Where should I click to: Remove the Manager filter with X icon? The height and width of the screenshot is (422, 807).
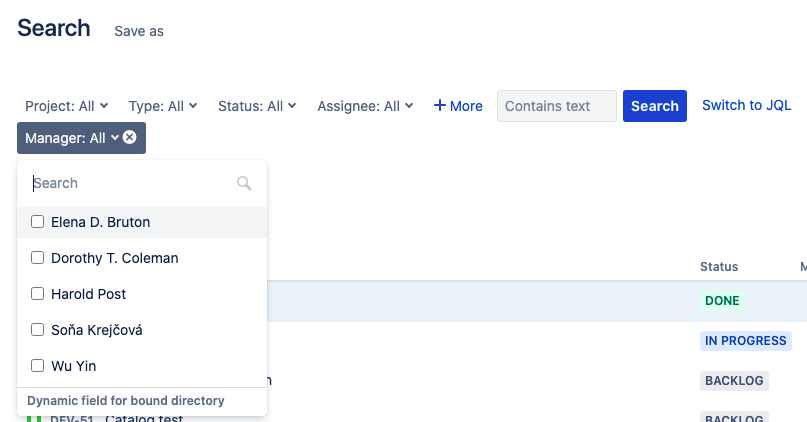pyautogui.click(x=130, y=137)
